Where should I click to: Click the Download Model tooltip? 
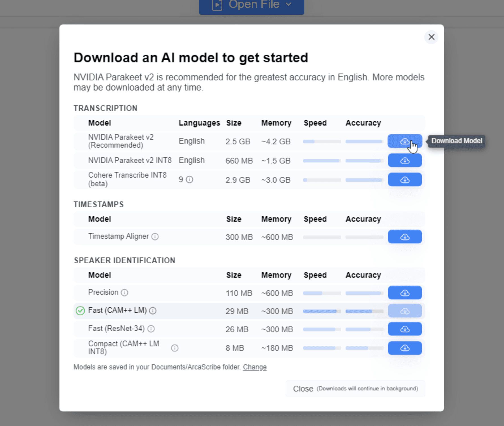[456, 141]
